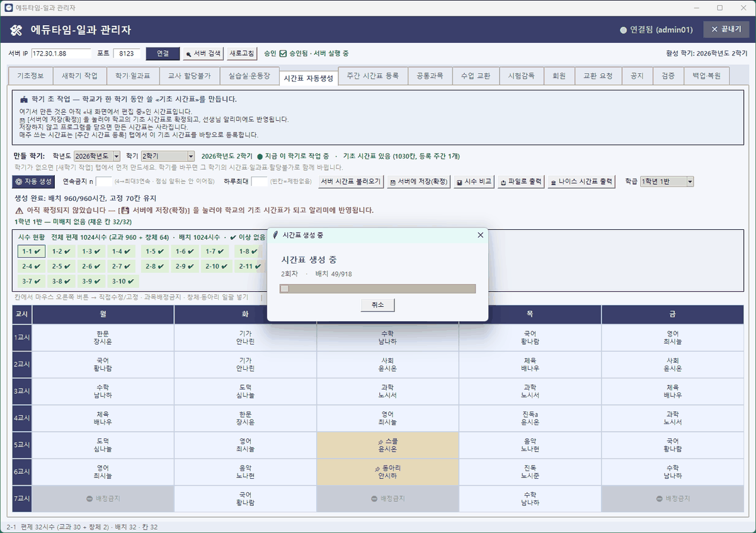Image resolution: width=756 pixels, height=533 pixels.
Task: Click the 배정금지 icon in Wednesday 7교시
Action: tap(374, 498)
